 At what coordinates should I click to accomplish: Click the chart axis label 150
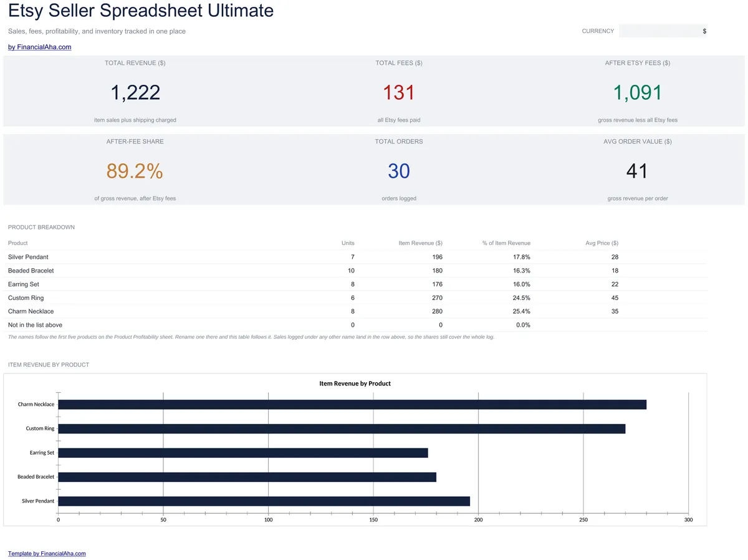point(373,519)
